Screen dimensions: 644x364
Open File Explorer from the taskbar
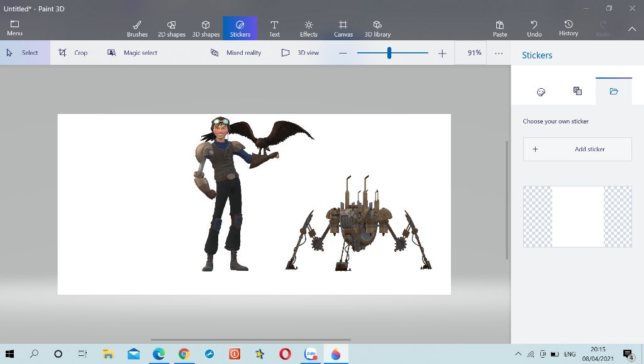[108, 354]
